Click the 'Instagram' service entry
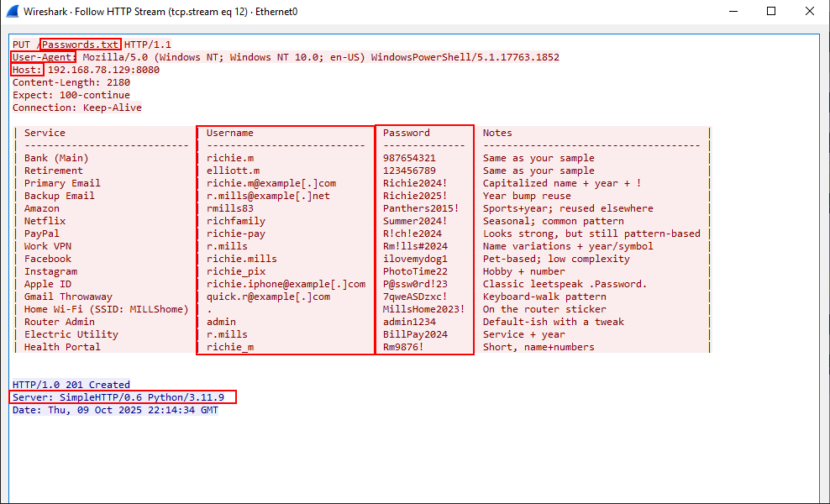This screenshot has width=830, height=504. click(50, 271)
